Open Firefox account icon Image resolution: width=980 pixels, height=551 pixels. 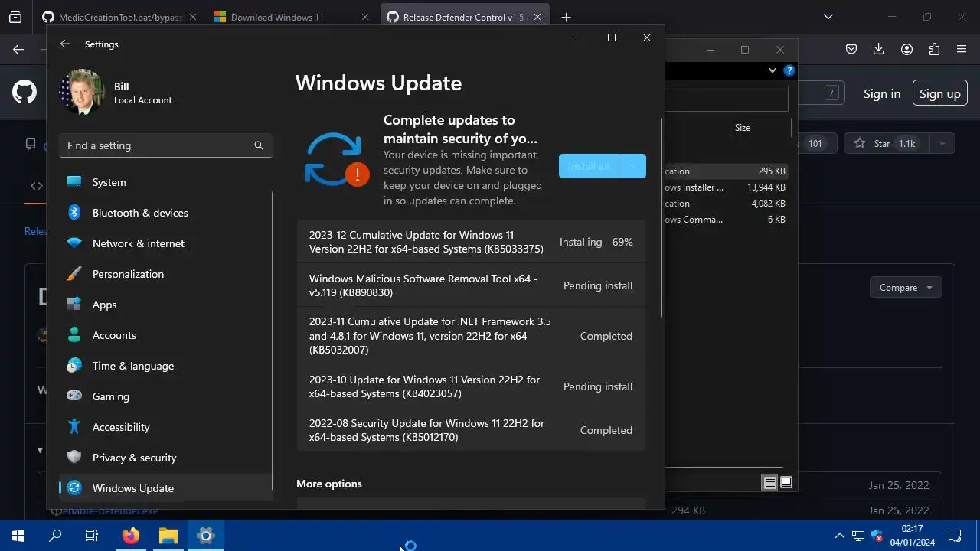[906, 49]
